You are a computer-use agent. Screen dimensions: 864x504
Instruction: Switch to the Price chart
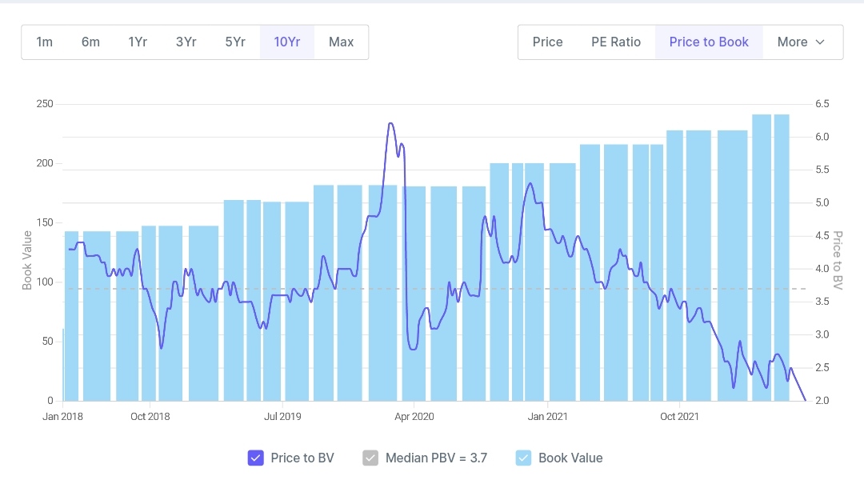[x=548, y=42]
